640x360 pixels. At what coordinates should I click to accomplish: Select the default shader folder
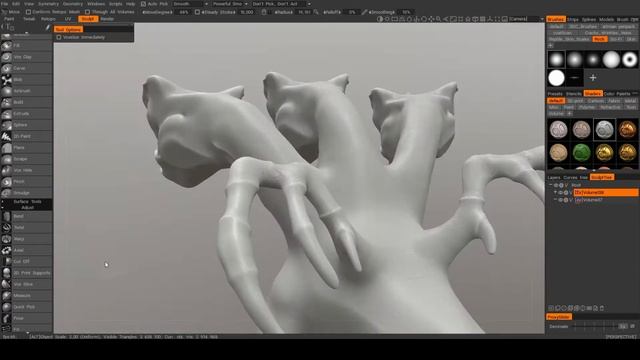(x=556, y=101)
